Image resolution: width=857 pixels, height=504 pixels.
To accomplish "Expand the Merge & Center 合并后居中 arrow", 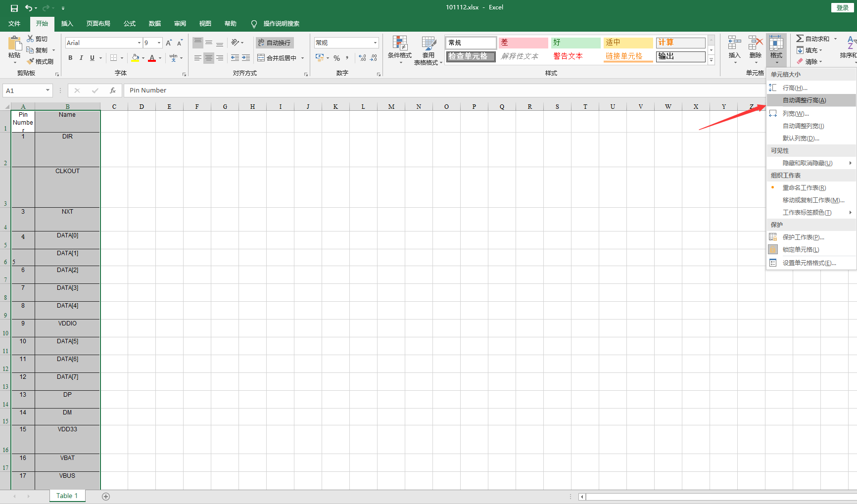I will [x=302, y=58].
